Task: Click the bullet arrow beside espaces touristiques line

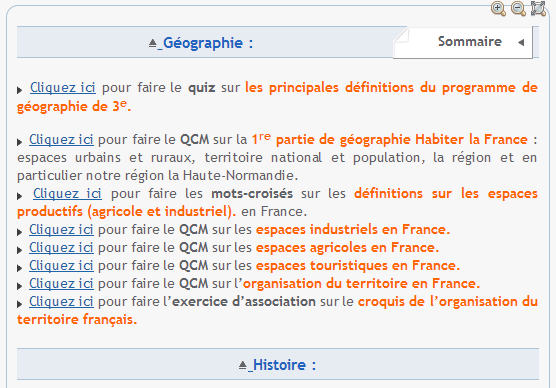Action: [20, 268]
